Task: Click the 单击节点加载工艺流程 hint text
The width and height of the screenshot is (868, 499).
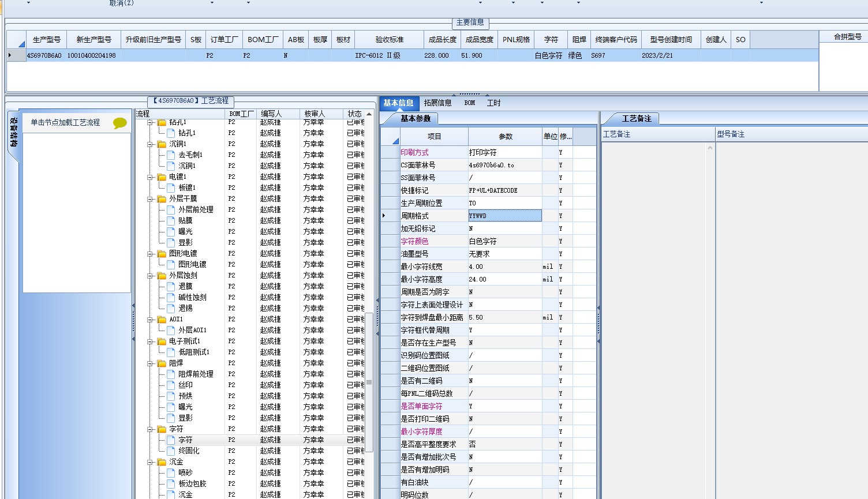Action: pos(65,122)
